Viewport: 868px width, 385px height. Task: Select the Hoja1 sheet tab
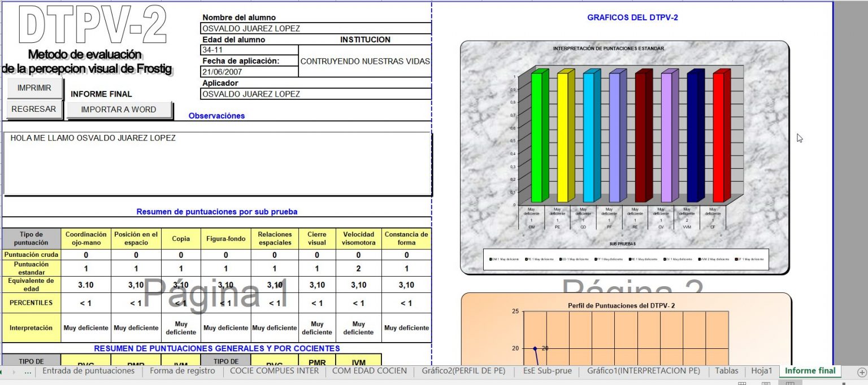pos(761,371)
